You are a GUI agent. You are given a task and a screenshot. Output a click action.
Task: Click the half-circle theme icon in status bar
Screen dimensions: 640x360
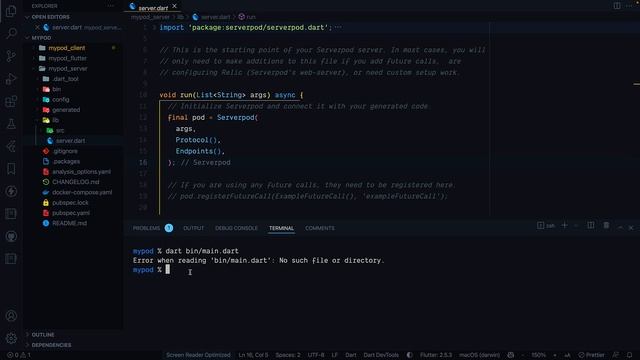pyautogui.click(x=409, y=355)
